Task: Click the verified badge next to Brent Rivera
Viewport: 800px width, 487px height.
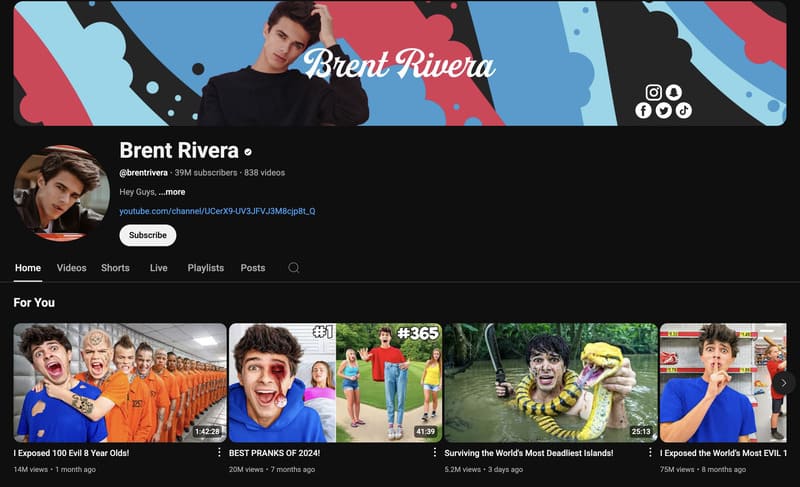Action: tap(248, 152)
